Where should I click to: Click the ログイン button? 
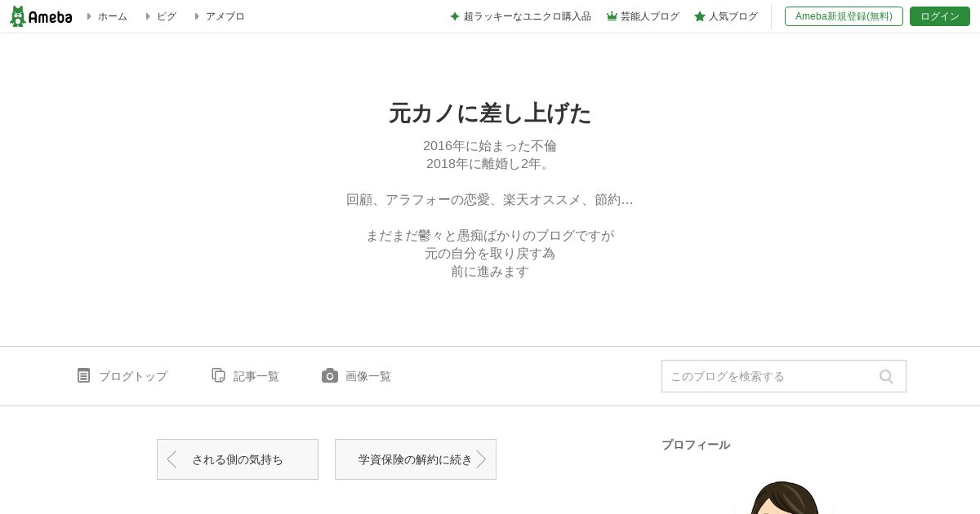(940, 16)
